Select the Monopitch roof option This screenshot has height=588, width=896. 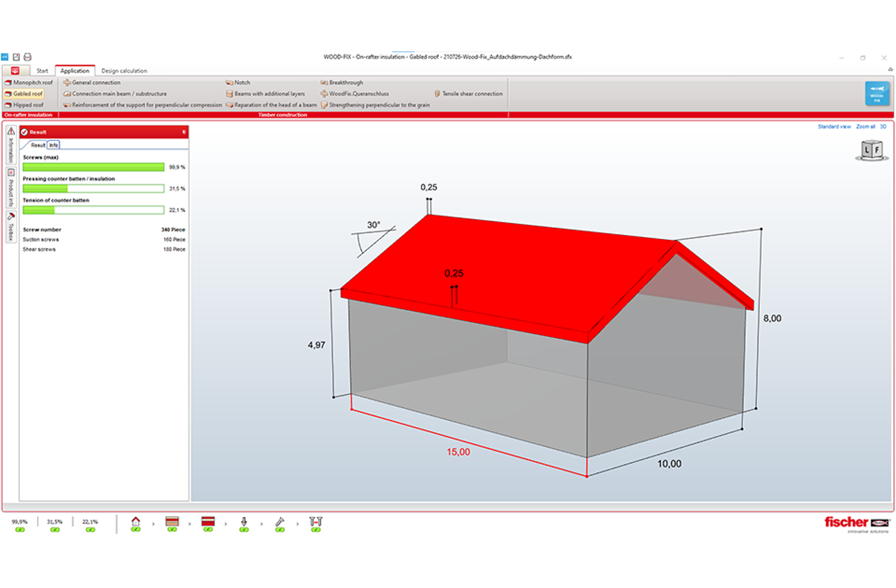pyautogui.click(x=29, y=83)
